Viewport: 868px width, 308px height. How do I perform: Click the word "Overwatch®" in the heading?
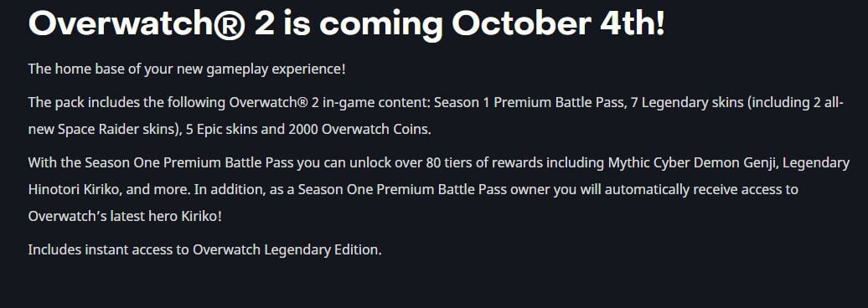[x=137, y=23]
